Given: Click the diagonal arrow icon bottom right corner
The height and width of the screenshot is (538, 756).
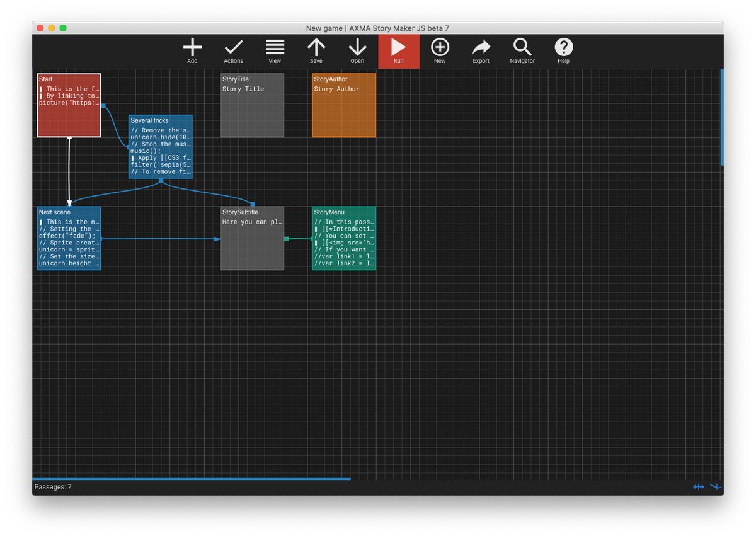Looking at the screenshot, I should tap(716, 487).
